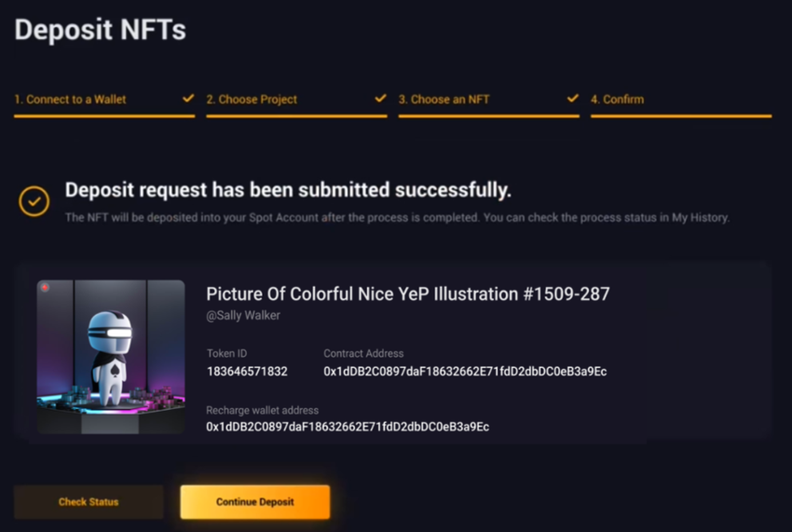Click the success message mentioning My History
Image resolution: width=792 pixels, height=532 pixels.
click(397, 218)
